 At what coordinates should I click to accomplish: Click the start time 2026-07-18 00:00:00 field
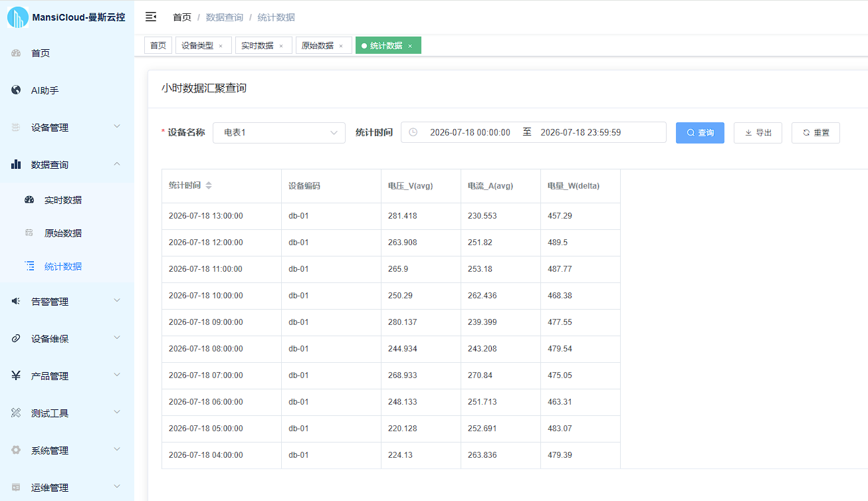470,132
